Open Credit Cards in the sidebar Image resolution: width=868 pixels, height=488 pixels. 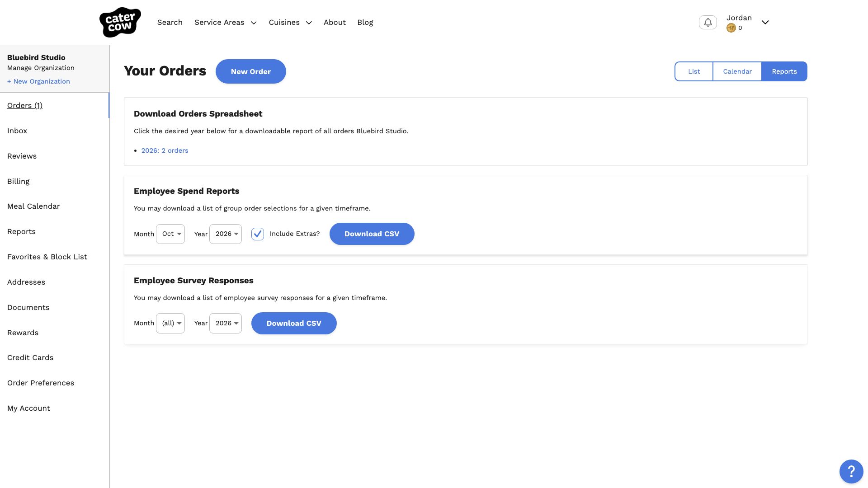30,357
